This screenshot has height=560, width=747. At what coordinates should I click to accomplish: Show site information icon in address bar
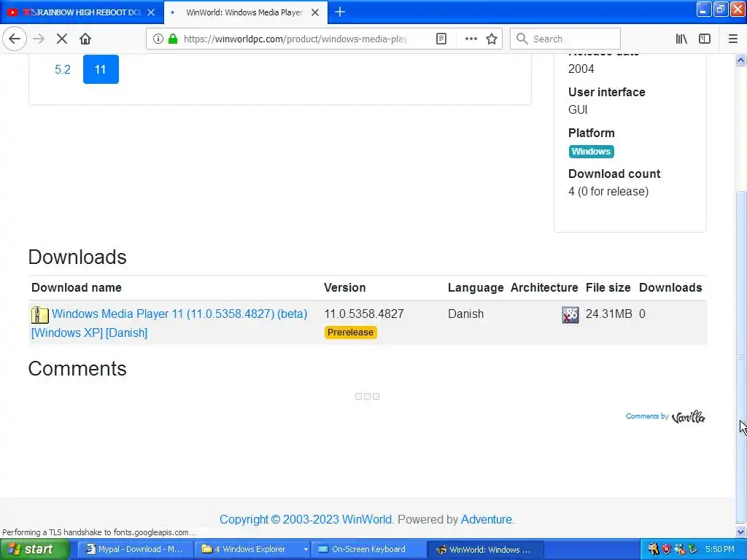(x=158, y=39)
